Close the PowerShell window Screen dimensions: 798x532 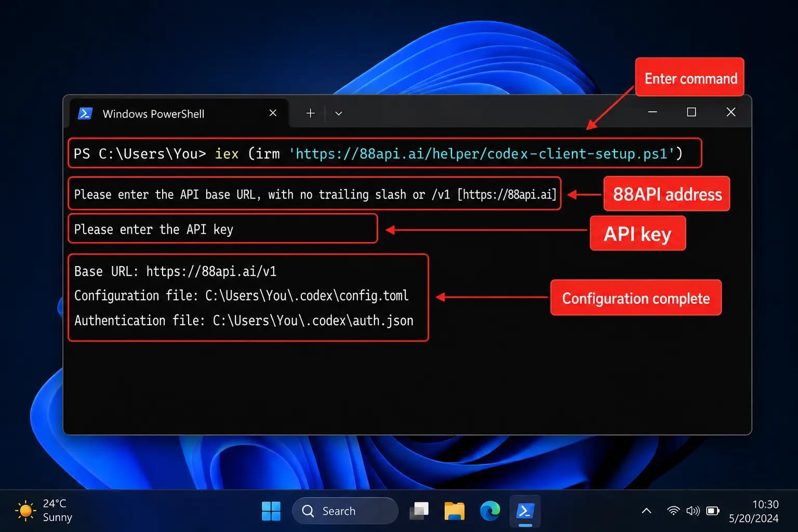pos(731,112)
